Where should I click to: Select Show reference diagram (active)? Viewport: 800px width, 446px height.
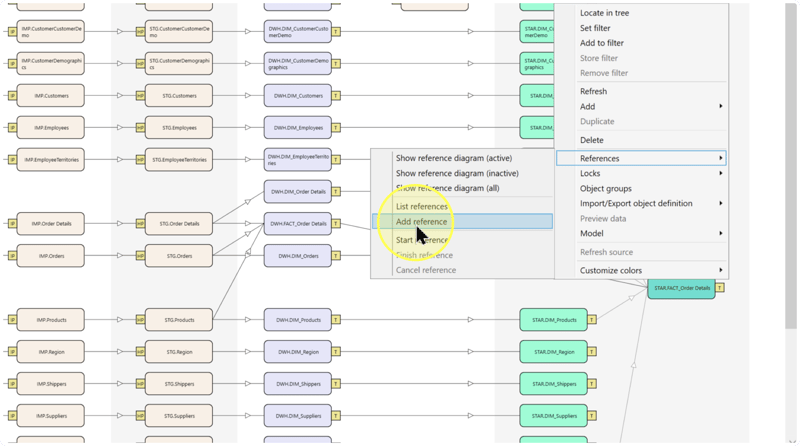(x=454, y=158)
